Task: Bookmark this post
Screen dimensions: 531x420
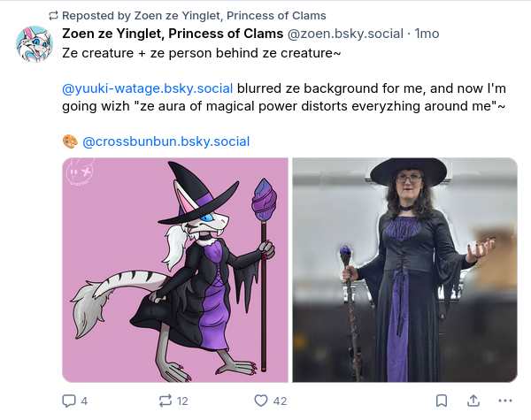Action: pyautogui.click(x=442, y=401)
